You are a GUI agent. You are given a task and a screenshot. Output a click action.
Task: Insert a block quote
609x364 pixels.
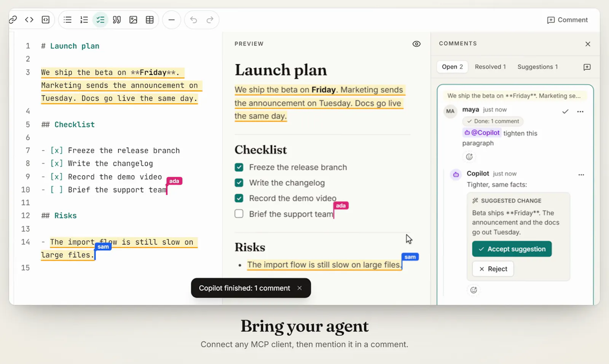point(117,20)
